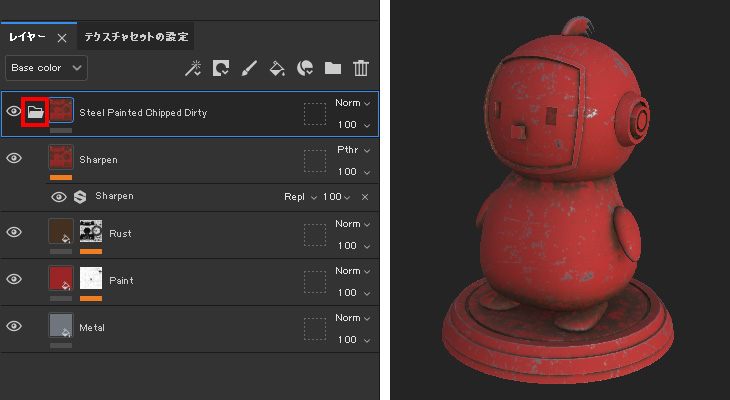The height and width of the screenshot is (400, 730).
Task: Create a new folder with the folder icon
Action: (x=333, y=68)
